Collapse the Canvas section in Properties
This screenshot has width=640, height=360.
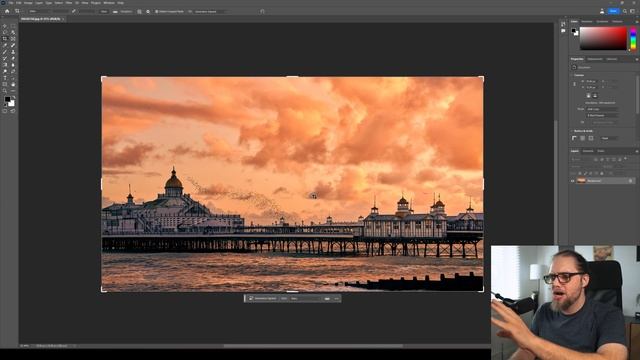coord(571,75)
